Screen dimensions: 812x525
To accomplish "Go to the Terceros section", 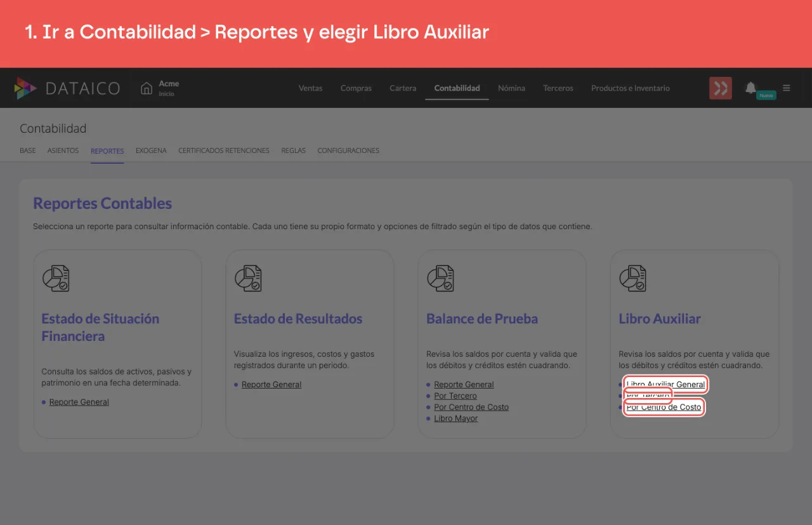I will point(558,88).
